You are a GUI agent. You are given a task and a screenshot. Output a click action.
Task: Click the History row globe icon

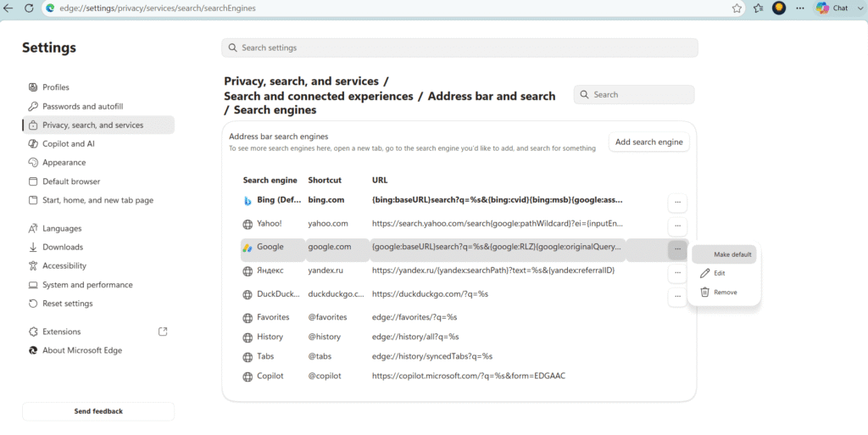pyautogui.click(x=248, y=337)
